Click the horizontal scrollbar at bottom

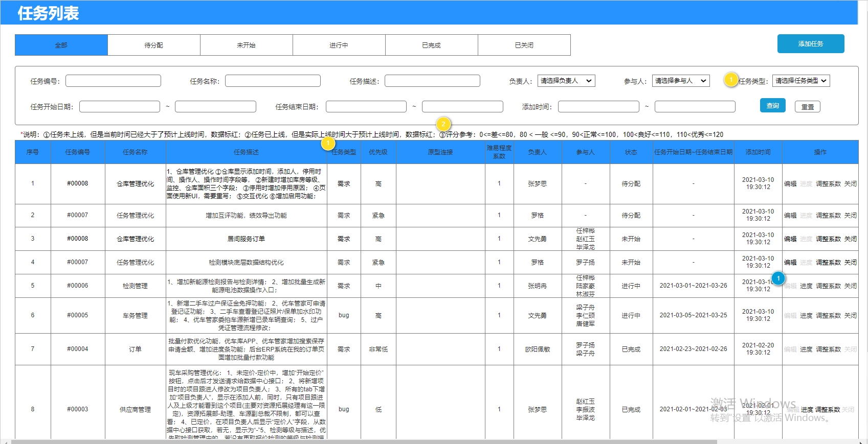point(364,441)
